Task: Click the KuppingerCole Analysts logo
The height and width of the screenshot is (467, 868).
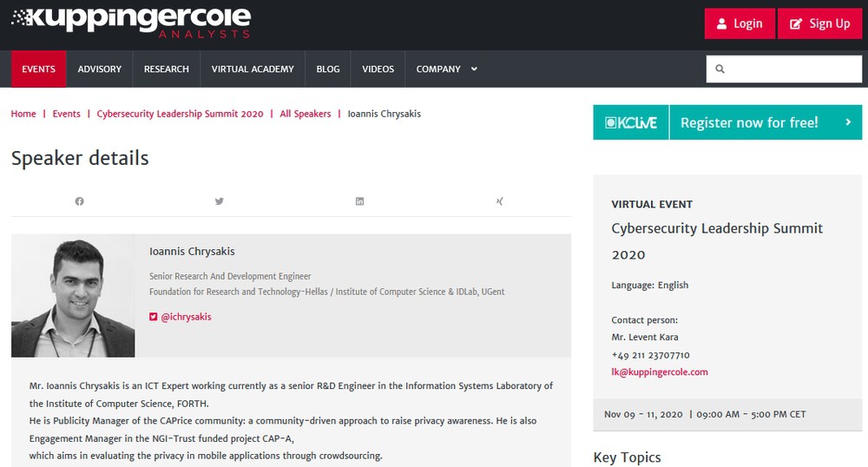Action: coord(131,22)
